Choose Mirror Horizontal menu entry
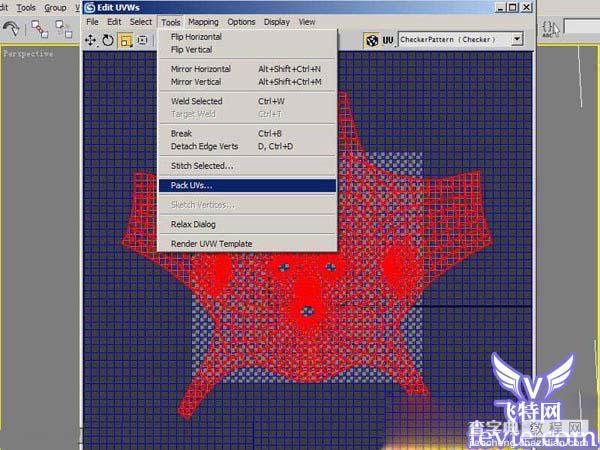Screen dimensions: 600x450 pyautogui.click(x=247, y=69)
